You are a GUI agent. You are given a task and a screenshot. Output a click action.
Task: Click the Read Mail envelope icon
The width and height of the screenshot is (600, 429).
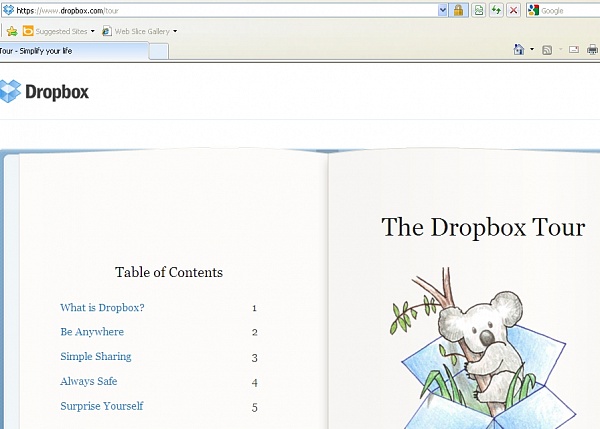[x=574, y=49]
